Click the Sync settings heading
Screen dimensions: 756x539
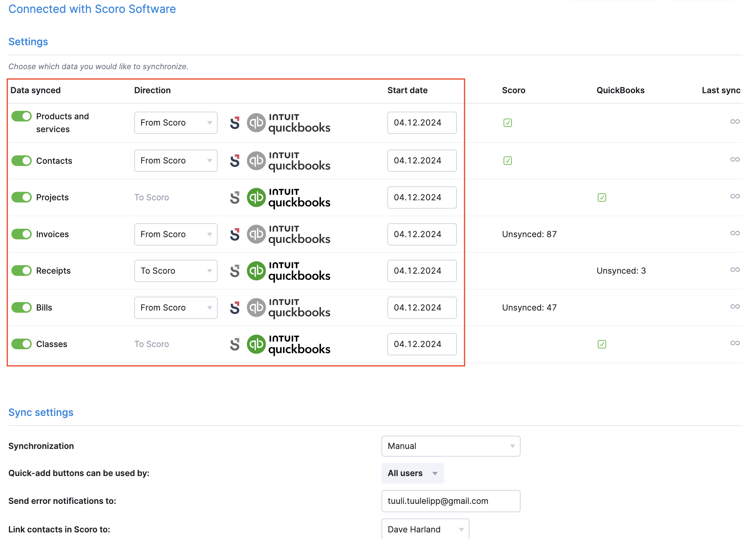coord(41,412)
